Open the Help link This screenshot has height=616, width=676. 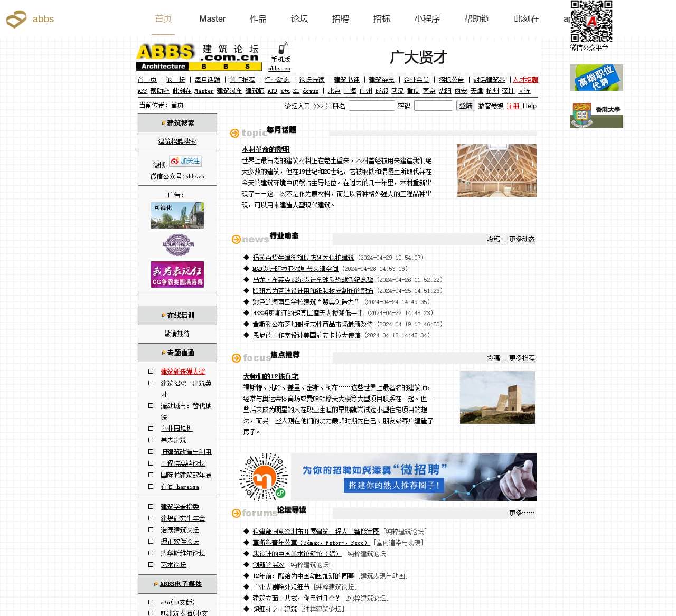pos(530,106)
